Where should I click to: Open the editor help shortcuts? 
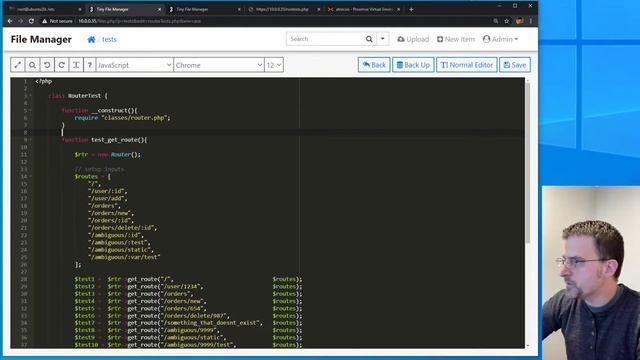coord(89,65)
